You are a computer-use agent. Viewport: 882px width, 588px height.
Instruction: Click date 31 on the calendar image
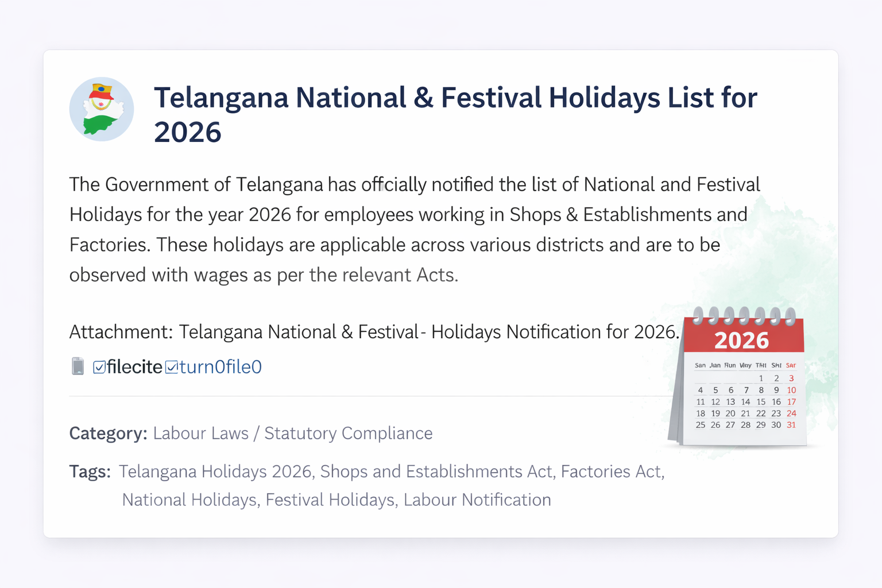click(791, 425)
